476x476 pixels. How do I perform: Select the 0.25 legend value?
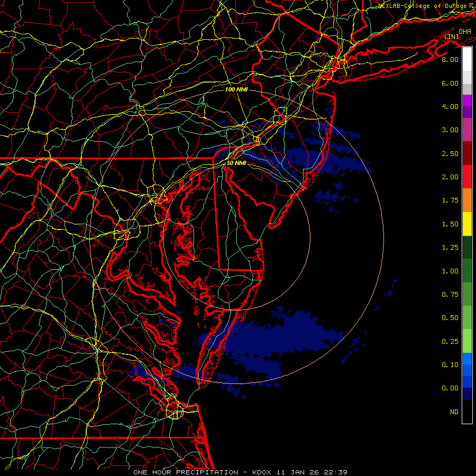pyautogui.click(x=450, y=342)
